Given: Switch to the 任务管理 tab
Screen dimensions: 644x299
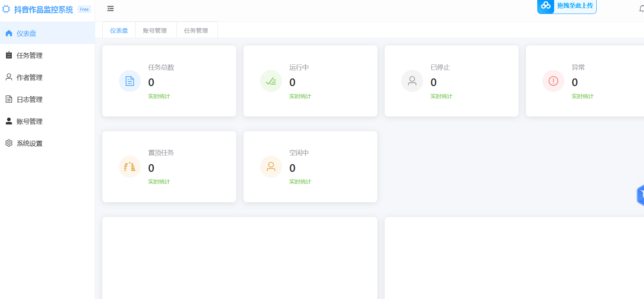Looking at the screenshot, I should click(x=196, y=30).
